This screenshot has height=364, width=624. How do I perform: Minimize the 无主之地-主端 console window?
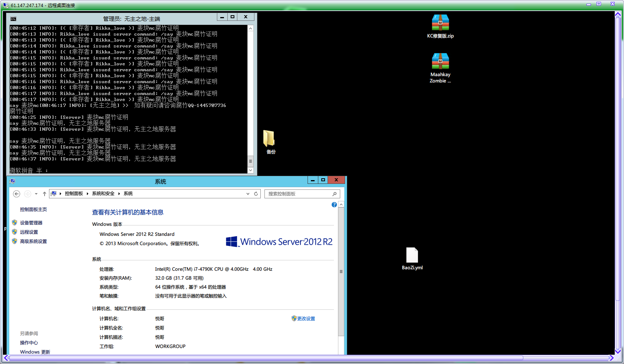click(222, 17)
